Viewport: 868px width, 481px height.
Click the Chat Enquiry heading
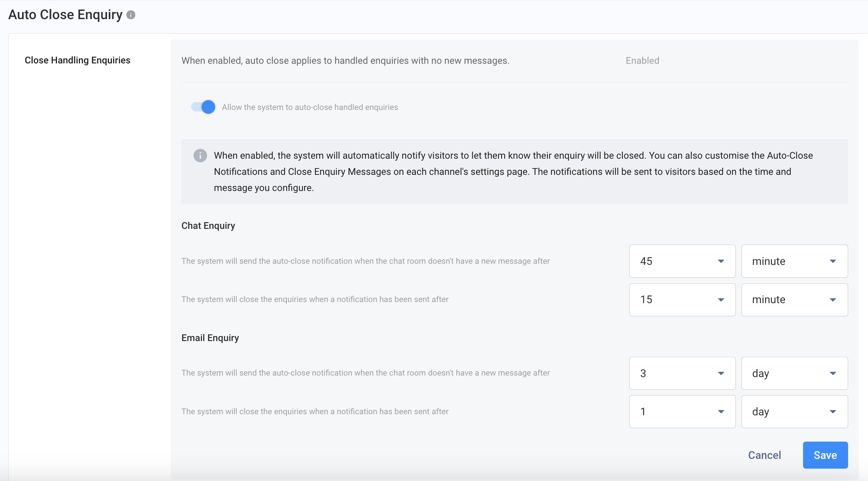click(208, 225)
